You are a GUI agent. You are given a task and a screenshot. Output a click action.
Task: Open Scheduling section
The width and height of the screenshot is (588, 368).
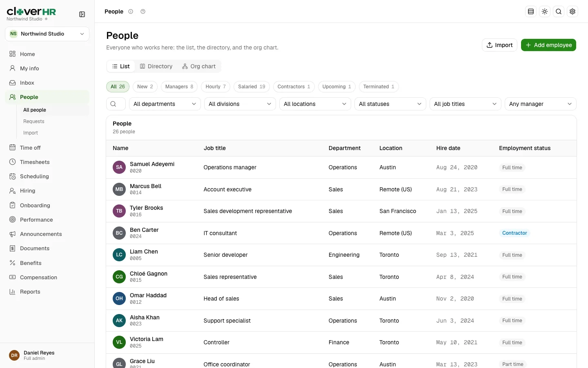coord(47,176)
